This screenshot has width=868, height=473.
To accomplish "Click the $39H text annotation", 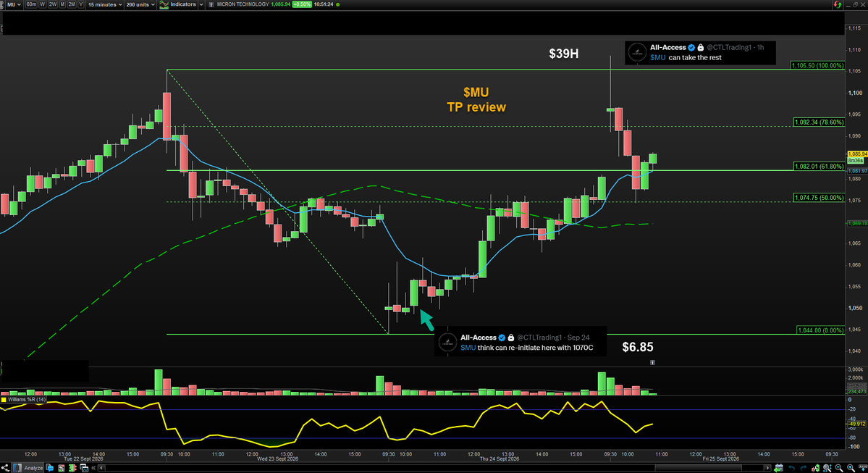I will click(x=563, y=54).
